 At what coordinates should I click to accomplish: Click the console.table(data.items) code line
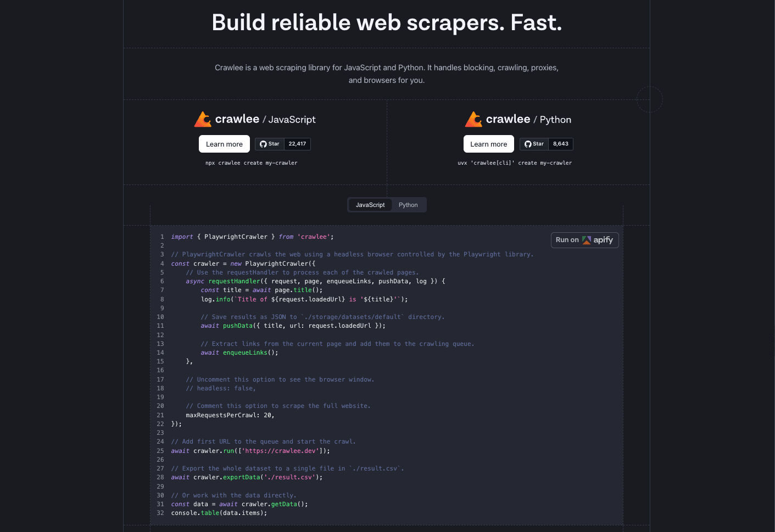pyautogui.click(x=219, y=513)
